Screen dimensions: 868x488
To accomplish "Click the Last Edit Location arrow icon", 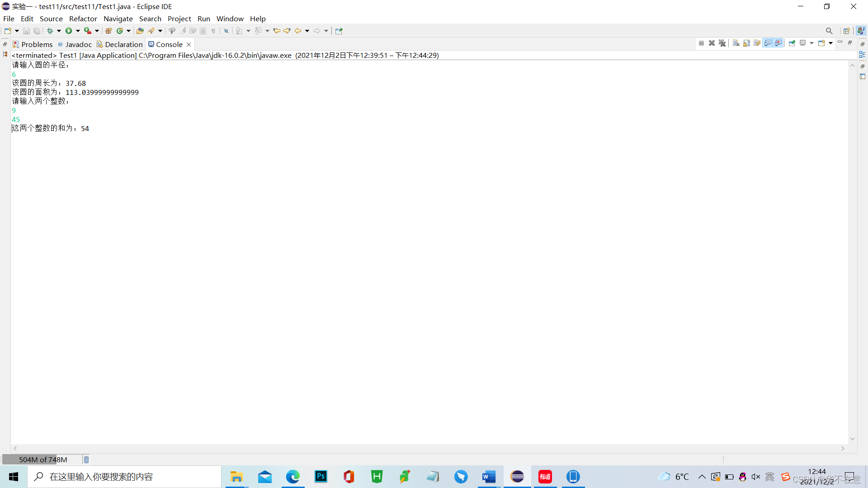I will [276, 31].
